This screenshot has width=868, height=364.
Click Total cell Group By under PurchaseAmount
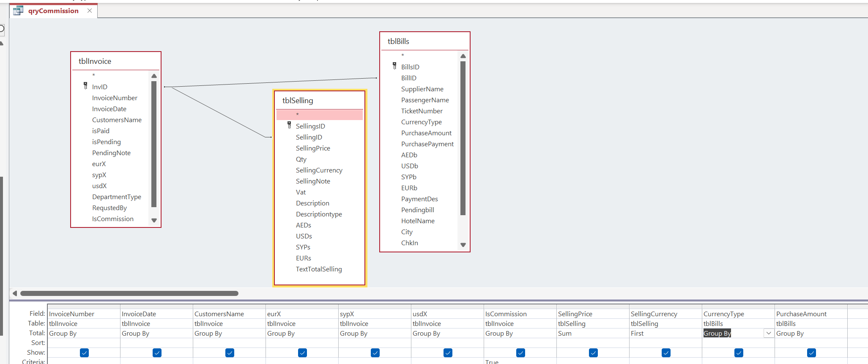click(811, 333)
